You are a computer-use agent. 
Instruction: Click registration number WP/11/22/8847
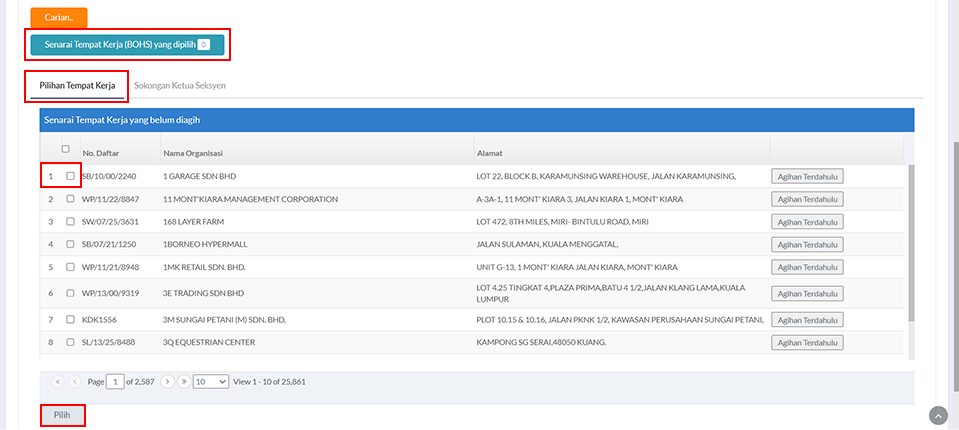click(111, 199)
